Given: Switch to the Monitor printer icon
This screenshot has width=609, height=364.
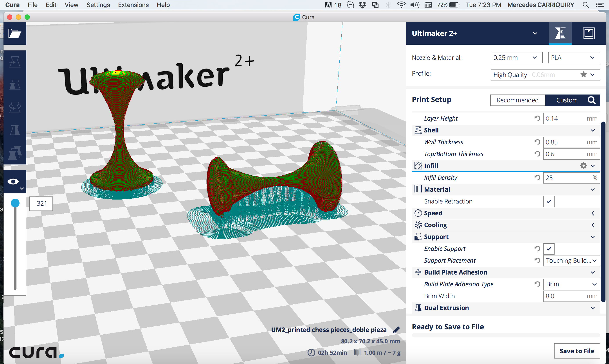Looking at the screenshot, I should (x=589, y=33).
